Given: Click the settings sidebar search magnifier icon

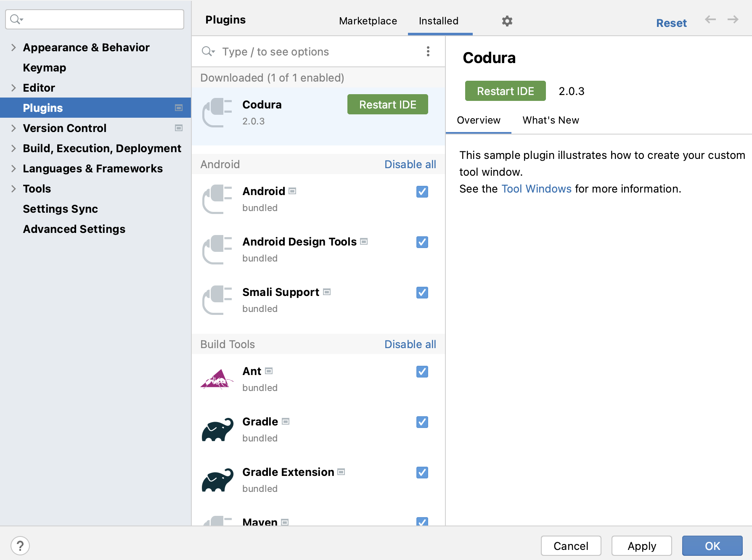Looking at the screenshot, I should pos(16,19).
